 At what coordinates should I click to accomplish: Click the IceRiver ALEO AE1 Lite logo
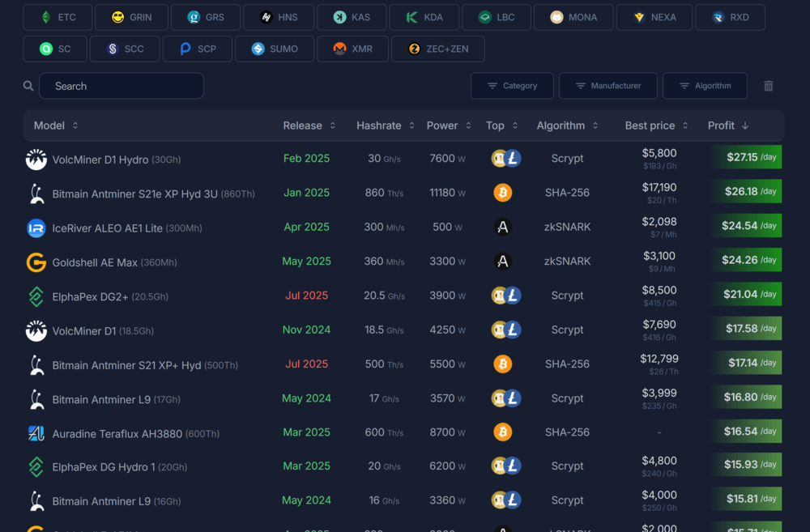(x=36, y=228)
